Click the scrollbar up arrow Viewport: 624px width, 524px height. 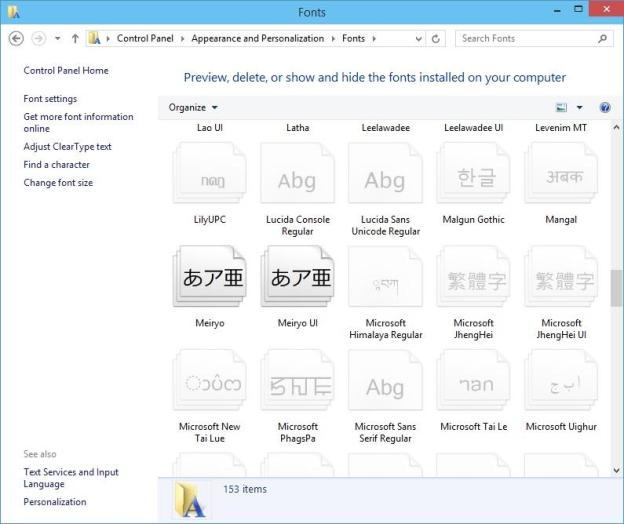[x=616, y=127]
